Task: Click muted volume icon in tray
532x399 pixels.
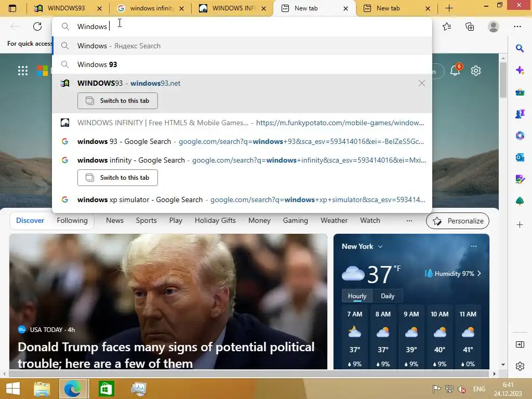Action: [x=461, y=389]
